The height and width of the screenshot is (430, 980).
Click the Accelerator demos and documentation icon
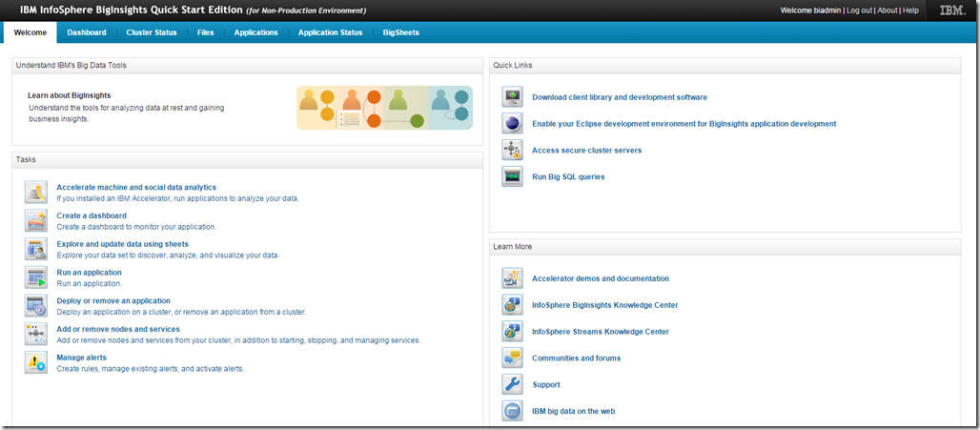[x=513, y=278]
